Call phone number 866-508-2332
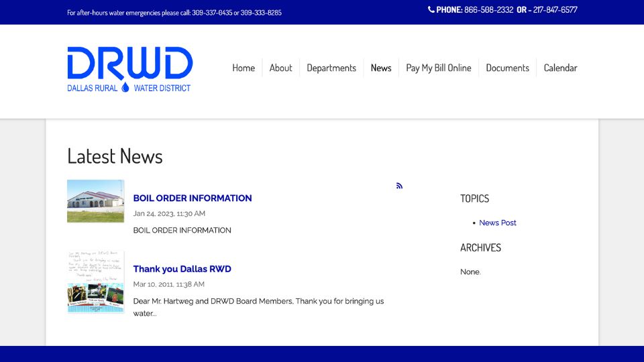644x362 pixels. 488,10
